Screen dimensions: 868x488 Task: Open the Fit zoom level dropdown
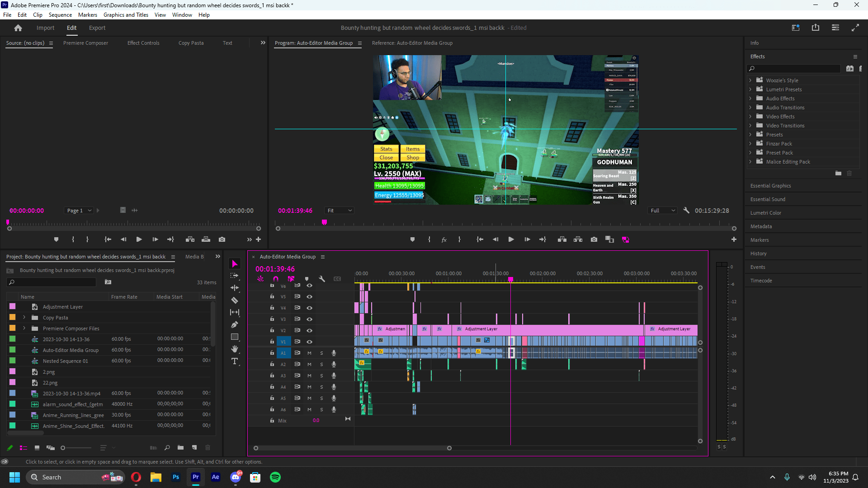point(339,210)
